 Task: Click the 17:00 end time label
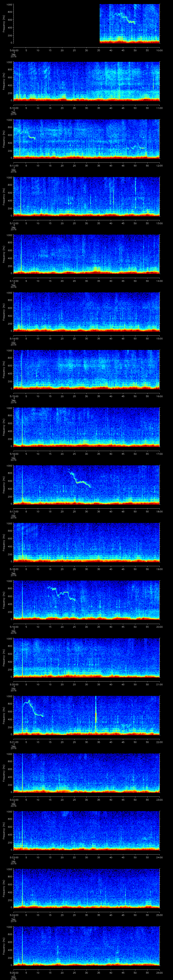coord(159,454)
